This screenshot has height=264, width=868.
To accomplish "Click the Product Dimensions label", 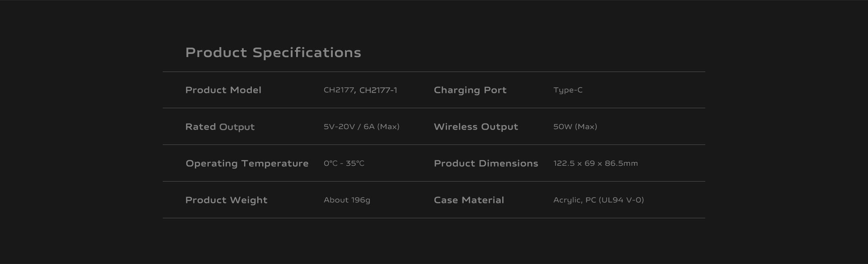I will [486, 163].
